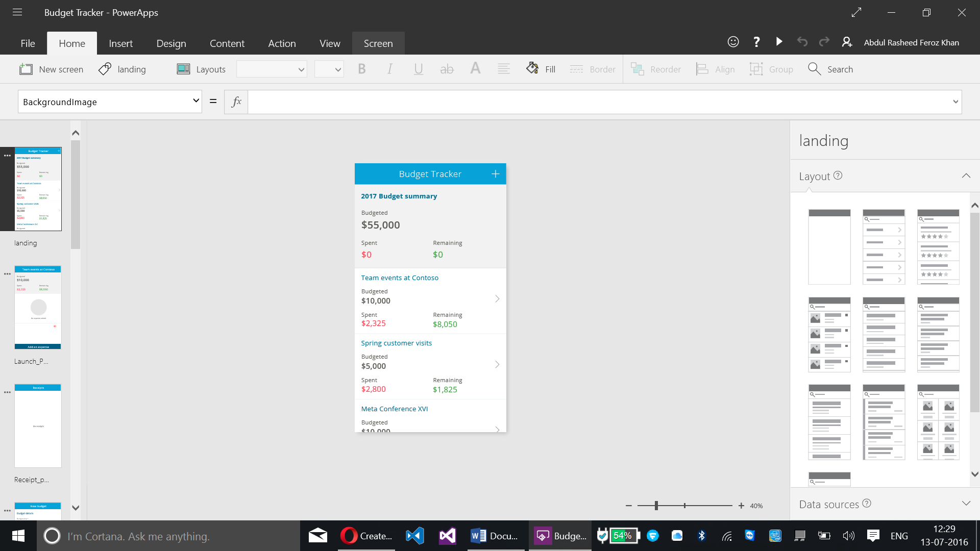The height and width of the screenshot is (551, 980).
Task: Open ellipsis menu for landing screen
Action: 7,156
